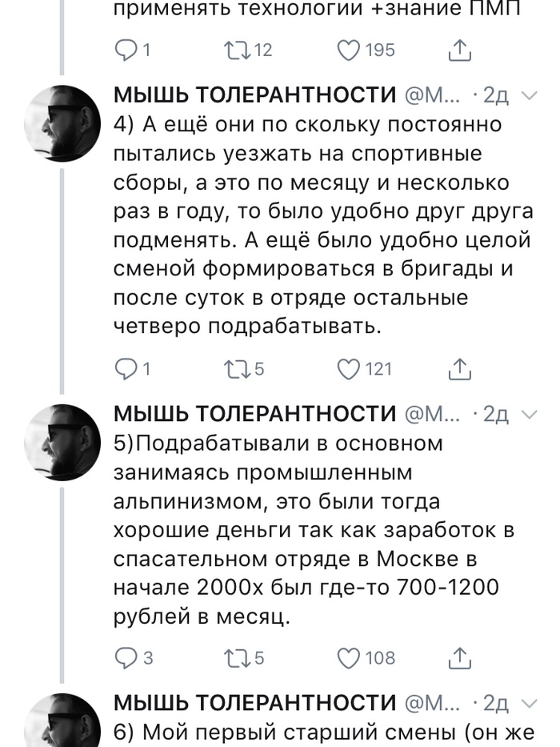Screen dimensions: 560x747
Task: Open МЫШЬ ТОЛЕРАНТНОСТИ profile name on tweet 6
Action: coord(254,703)
